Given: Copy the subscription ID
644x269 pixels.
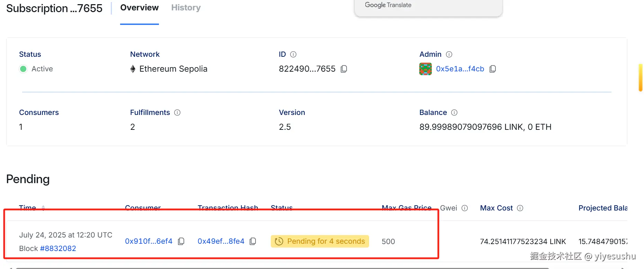Looking at the screenshot, I should 344,69.
